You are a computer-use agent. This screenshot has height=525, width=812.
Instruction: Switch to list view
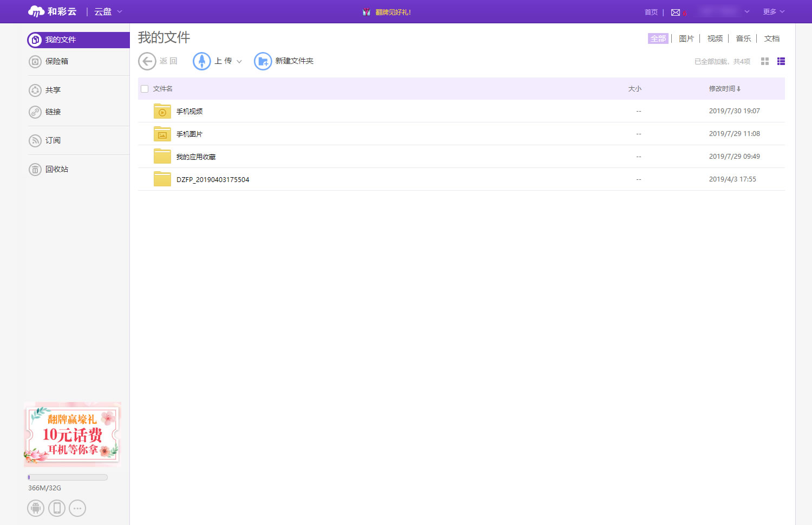point(781,61)
